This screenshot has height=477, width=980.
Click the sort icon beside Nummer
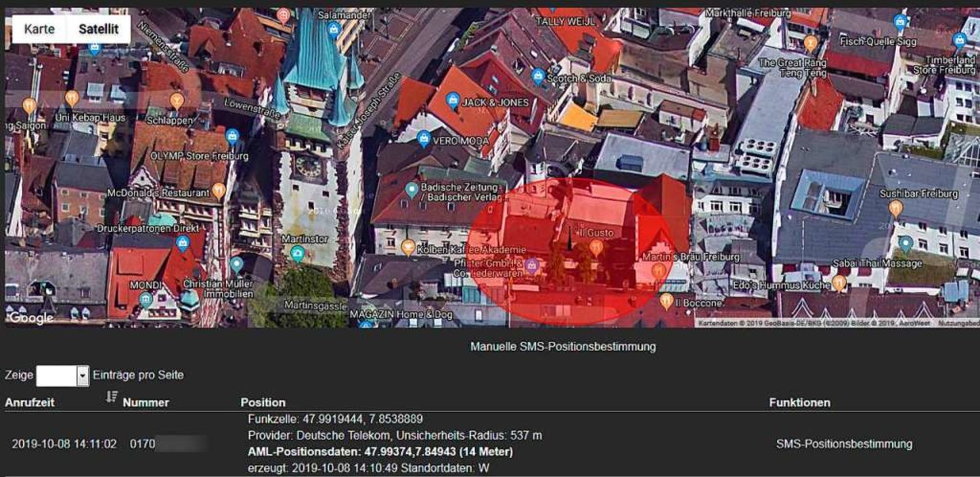111,397
